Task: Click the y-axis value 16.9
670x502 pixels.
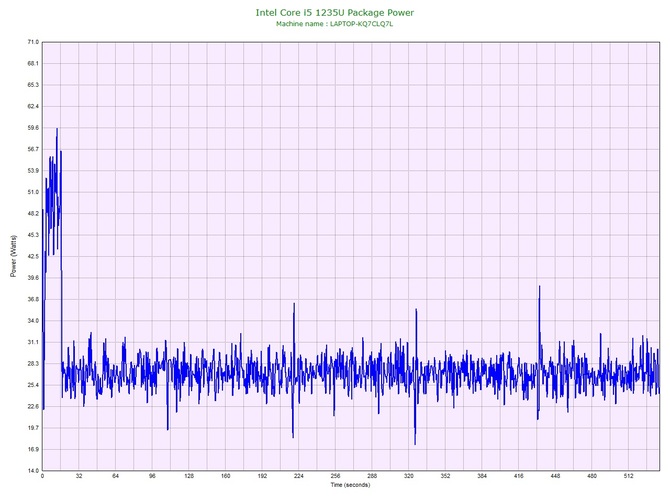Action: 33,449
